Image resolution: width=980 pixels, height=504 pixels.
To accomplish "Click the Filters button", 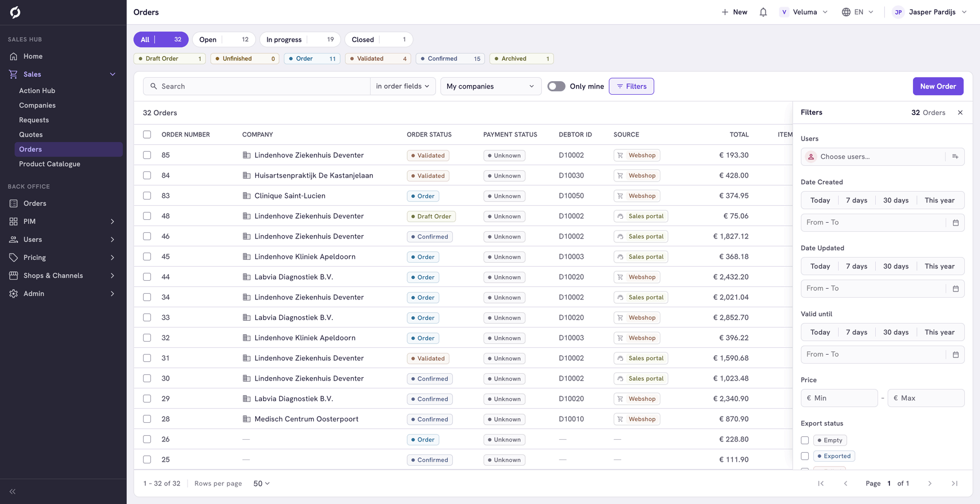I will [x=631, y=86].
